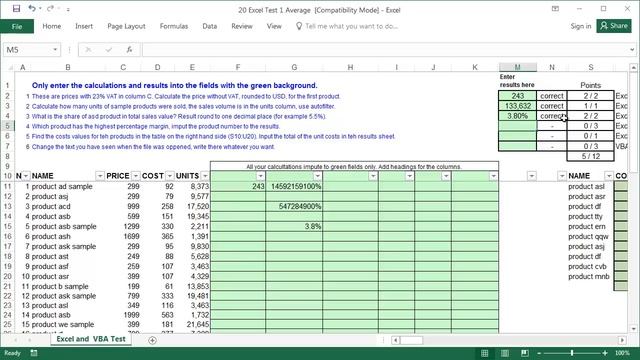Click cell with 14592159100%
The width and height of the screenshot is (640, 360).
294,187
